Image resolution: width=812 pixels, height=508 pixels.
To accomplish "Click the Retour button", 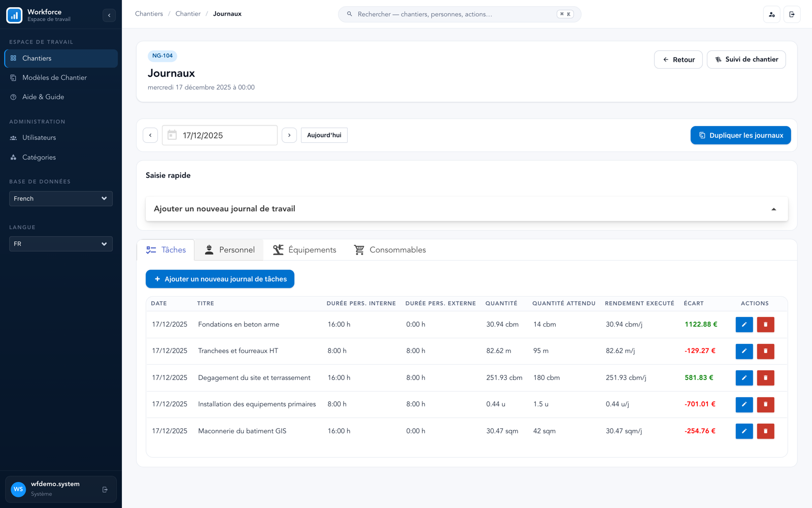I will [679, 59].
